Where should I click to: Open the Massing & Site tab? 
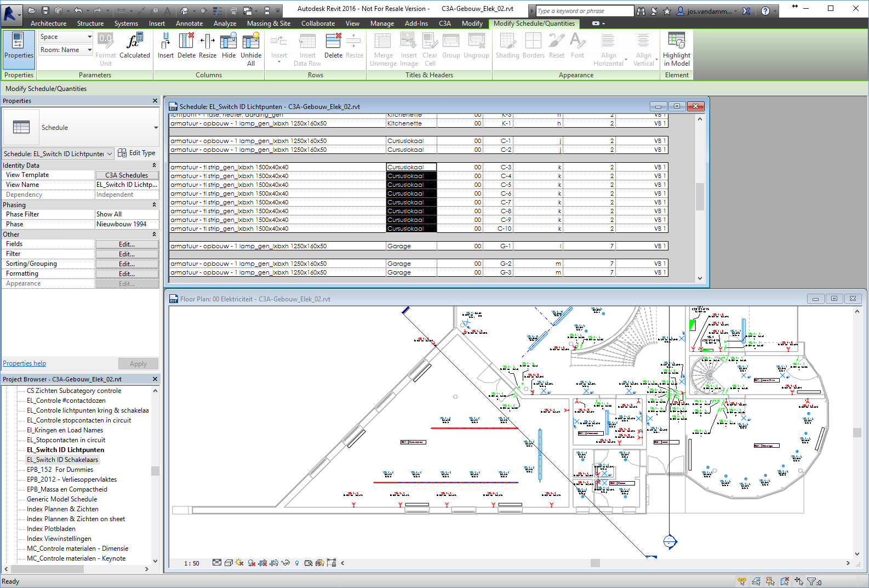(x=268, y=24)
